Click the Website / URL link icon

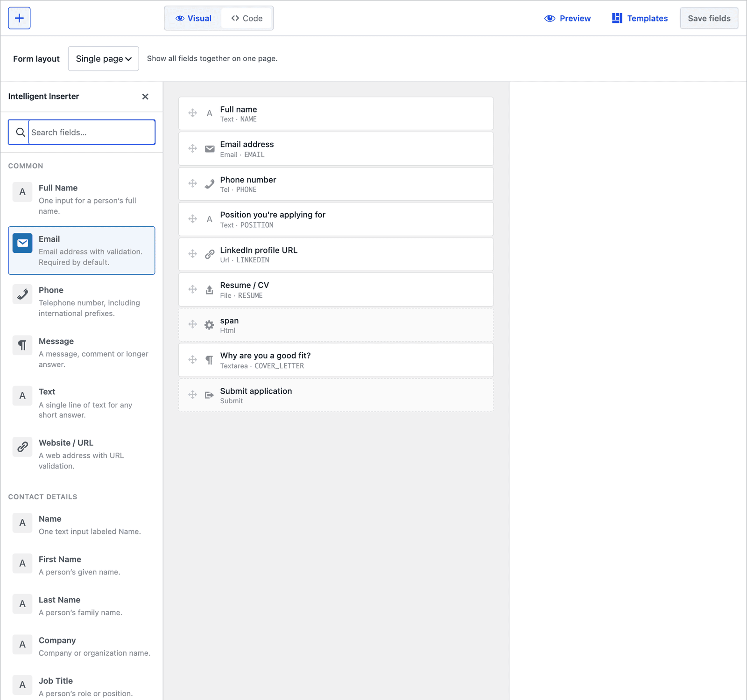tap(22, 447)
